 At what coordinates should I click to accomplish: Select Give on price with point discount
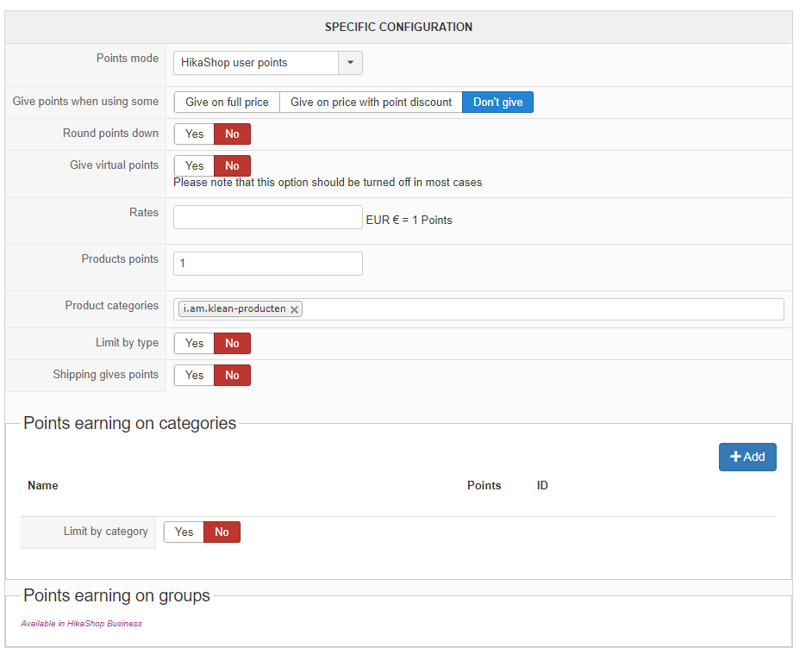pyautogui.click(x=371, y=103)
